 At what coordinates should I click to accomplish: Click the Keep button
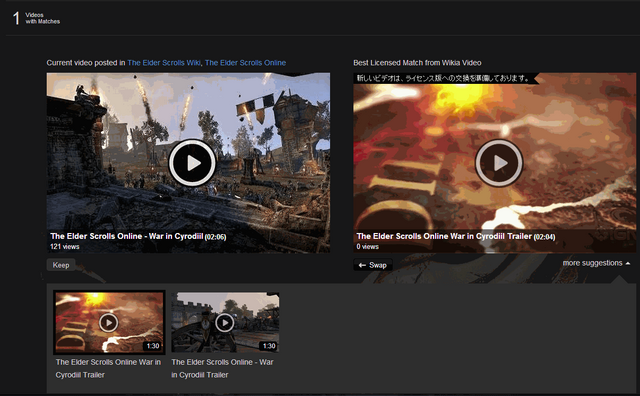tap(61, 265)
